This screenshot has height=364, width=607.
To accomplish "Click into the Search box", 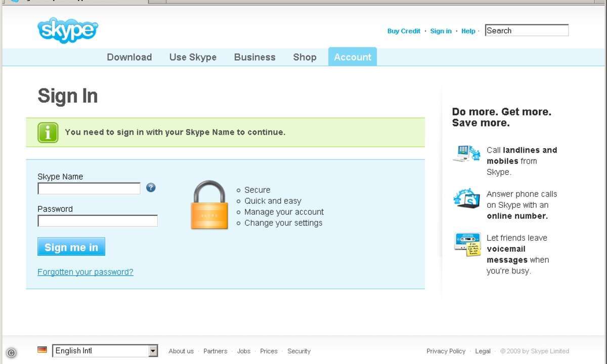I will 527,30.
